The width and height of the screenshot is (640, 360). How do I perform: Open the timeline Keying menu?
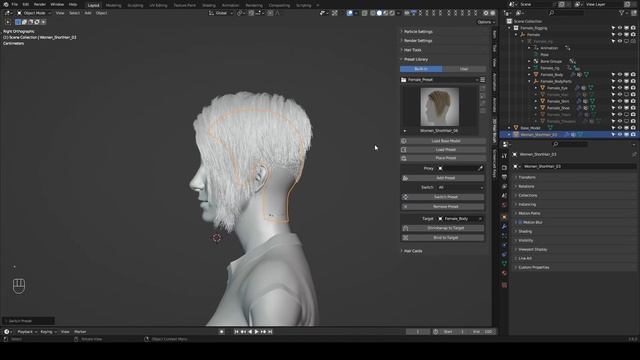48,332
